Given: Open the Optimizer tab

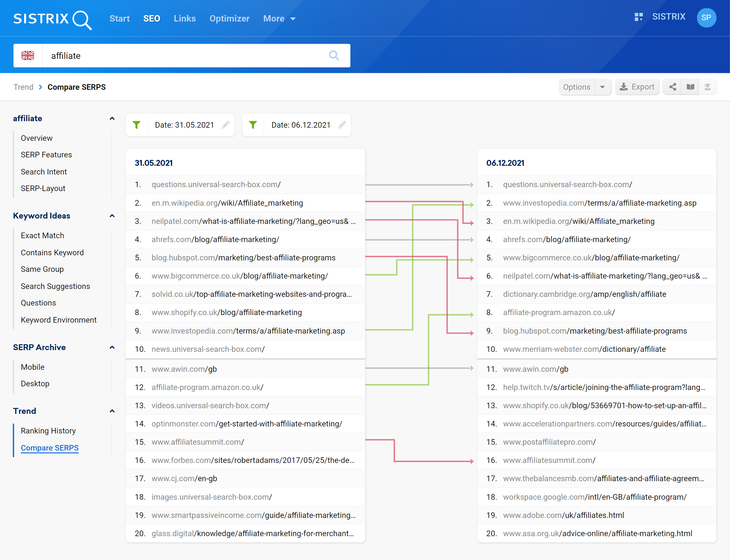Looking at the screenshot, I should point(229,19).
